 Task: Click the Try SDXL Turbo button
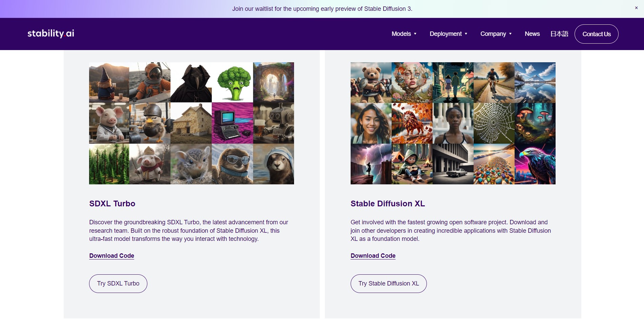pos(118,283)
